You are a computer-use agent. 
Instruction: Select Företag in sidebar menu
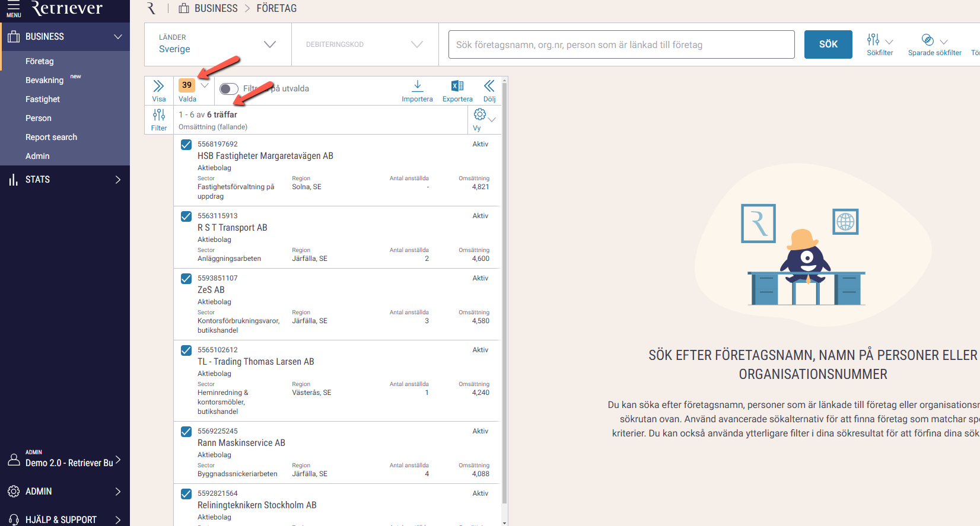point(39,61)
